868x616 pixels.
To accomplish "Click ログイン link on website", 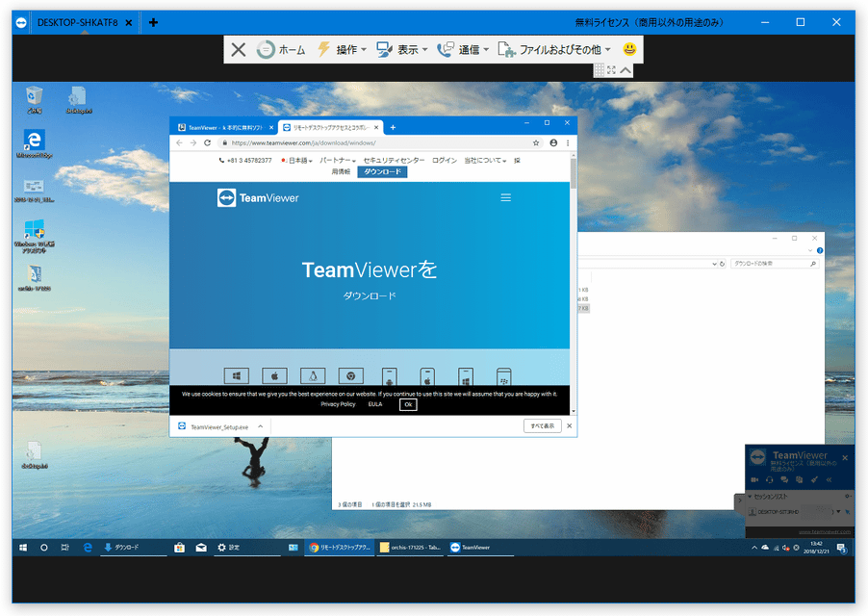I will point(445,161).
